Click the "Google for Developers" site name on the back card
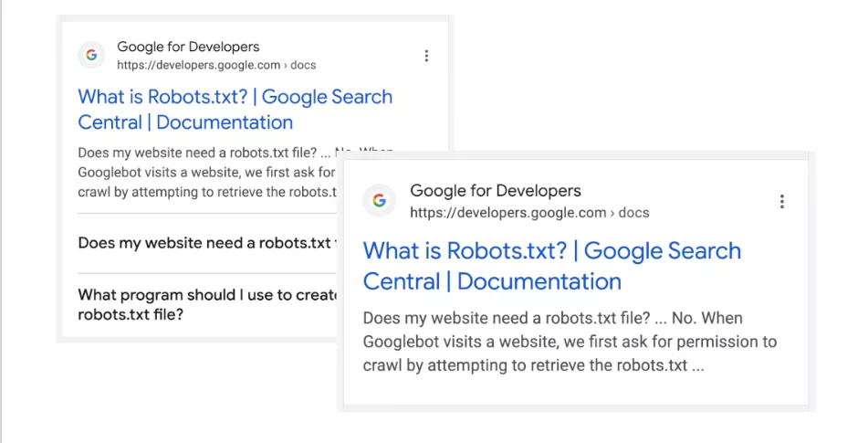This screenshot has height=443, width=868. 188,47
